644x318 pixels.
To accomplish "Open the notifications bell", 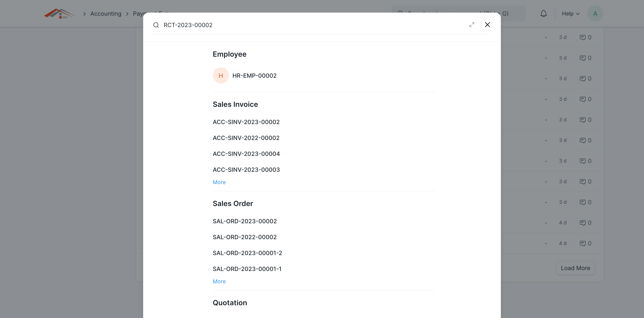I will 544,13.
